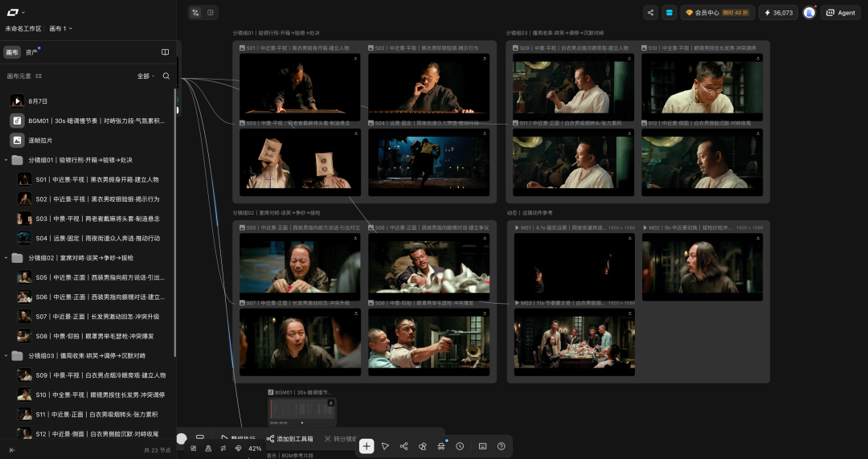Toggle sort order next to 画布元素
This screenshot has width=868, height=459.
39,76
